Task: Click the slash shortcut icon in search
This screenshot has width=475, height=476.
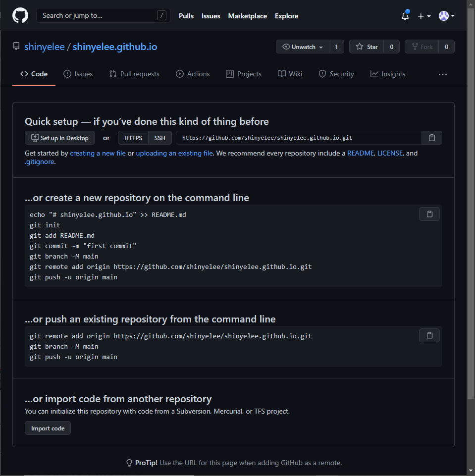Action: (x=161, y=15)
